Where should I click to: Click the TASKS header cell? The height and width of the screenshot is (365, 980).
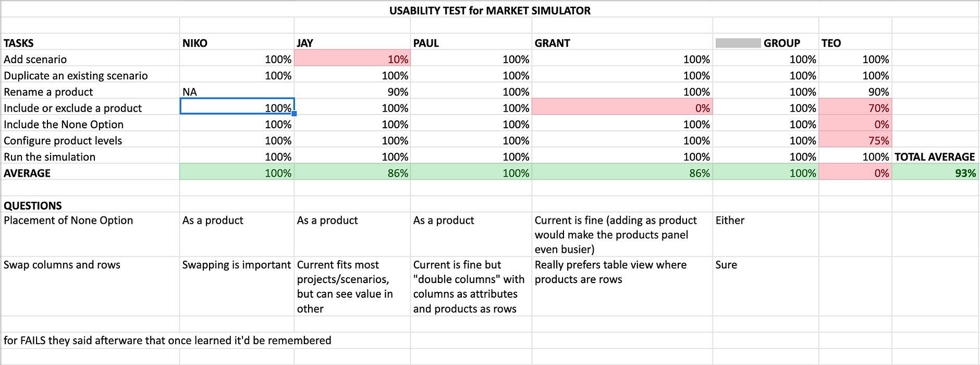(x=90, y=43)
